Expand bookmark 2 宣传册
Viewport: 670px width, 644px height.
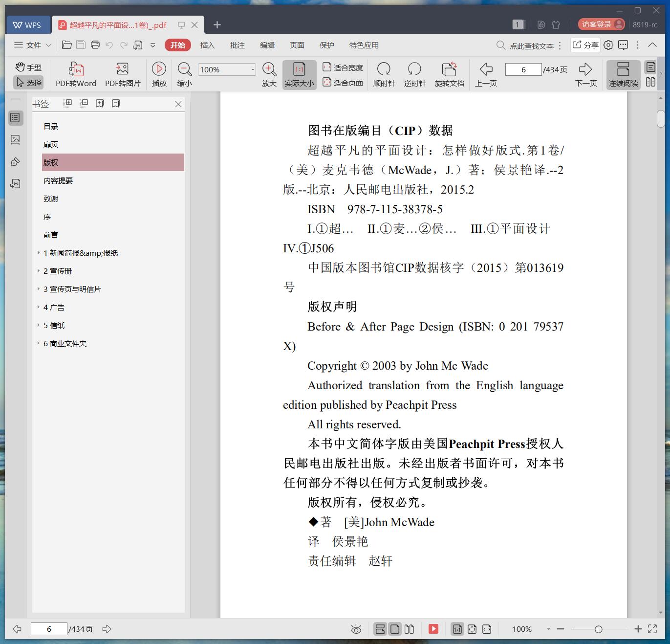tap(39, 271)
